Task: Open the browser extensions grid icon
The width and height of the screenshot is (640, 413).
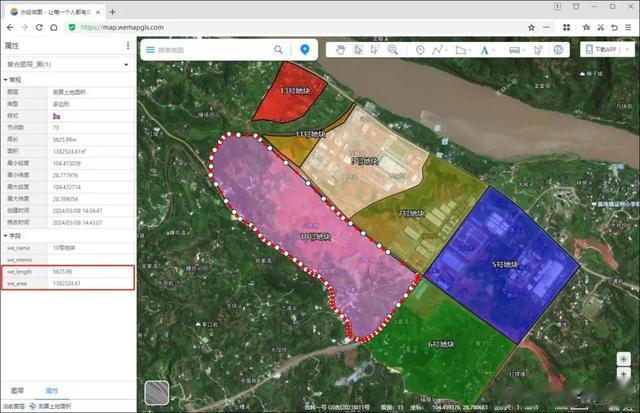Action: (567, 27)
